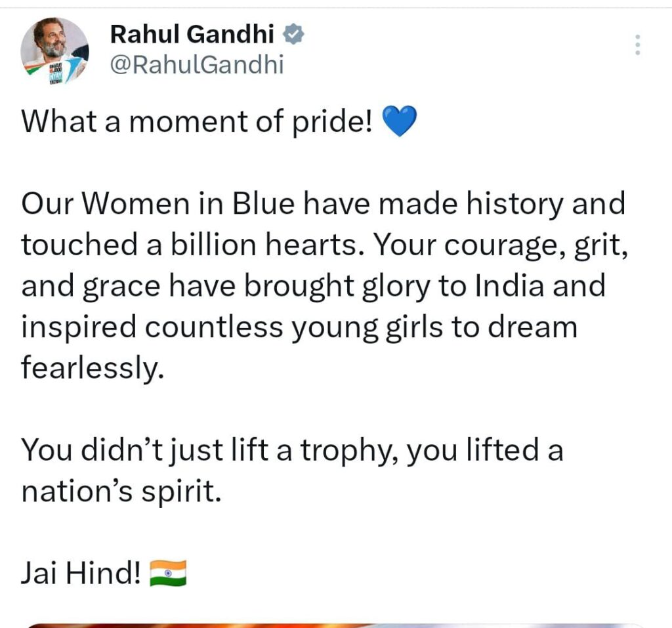Open the three-dot more options menu
Image resolution: width=672 pixels, height=628 pixels.
[637, 45]
